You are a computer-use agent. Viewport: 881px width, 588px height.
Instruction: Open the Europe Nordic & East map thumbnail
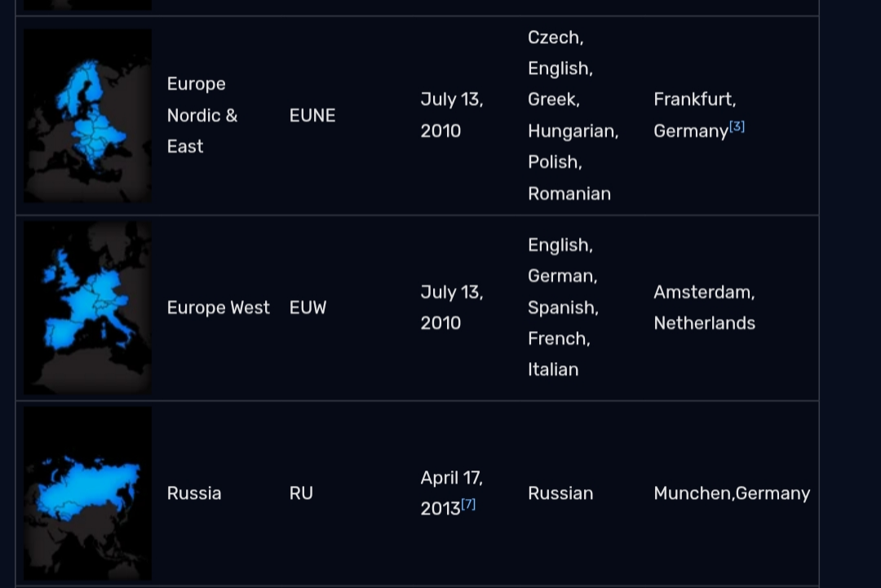(87, 116)
